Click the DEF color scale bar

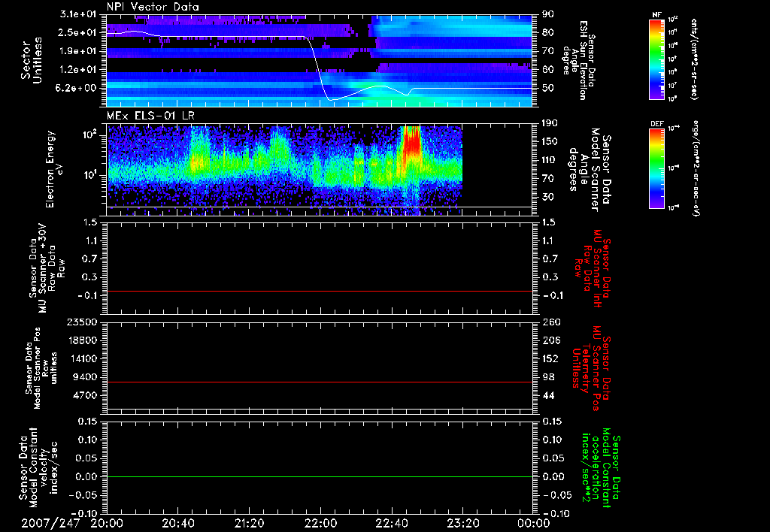pyautogui.click(x=657, y=168)
